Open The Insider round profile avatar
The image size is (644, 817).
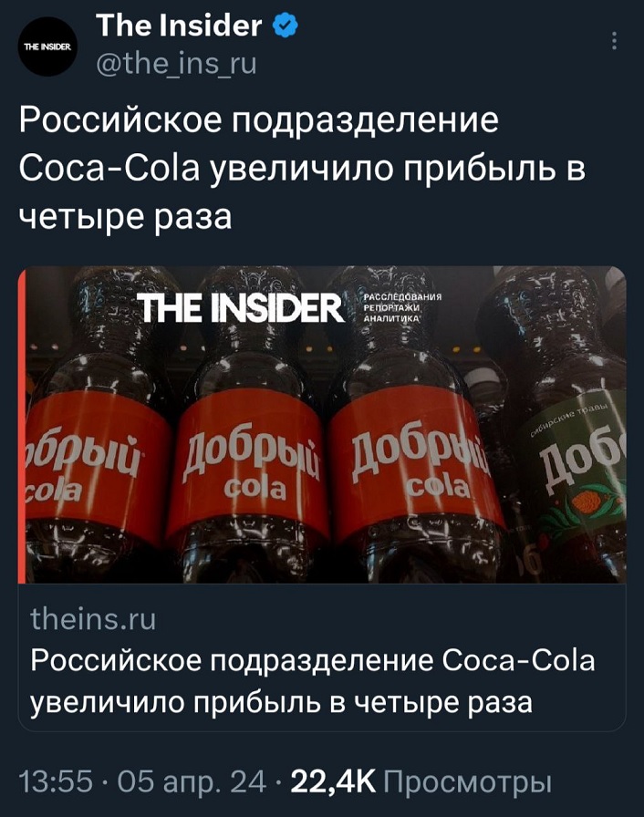coord(48,47)
